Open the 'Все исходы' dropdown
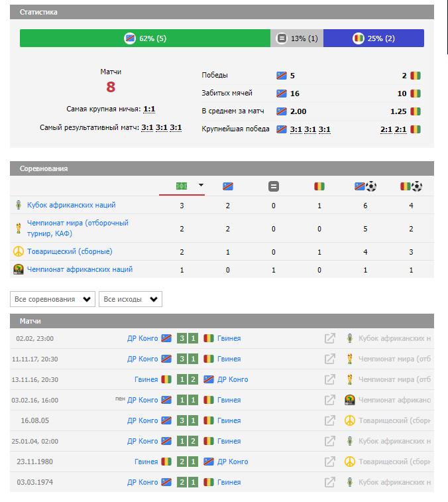This screenshot has width=448, height=502. pyautogui.click(x=131, y=299)
